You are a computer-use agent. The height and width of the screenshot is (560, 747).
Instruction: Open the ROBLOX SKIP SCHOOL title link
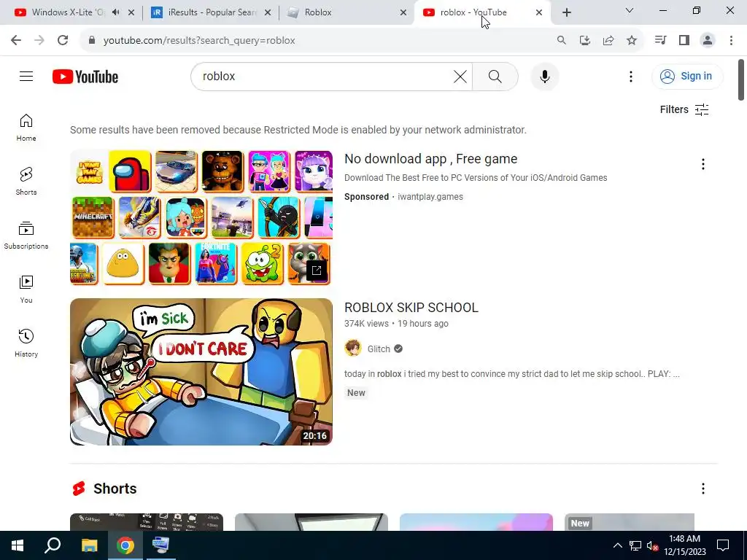[x=411, y=308]
